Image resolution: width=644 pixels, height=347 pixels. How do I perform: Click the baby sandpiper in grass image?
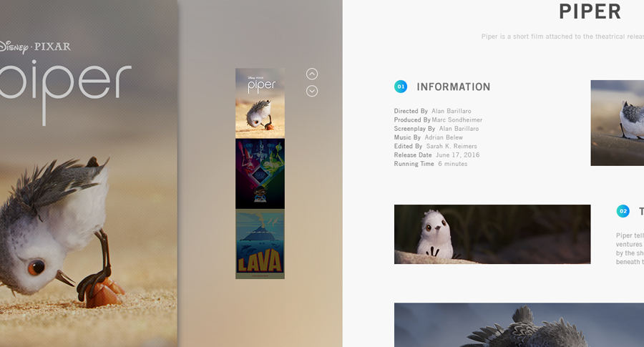click(x=492, y=234)
